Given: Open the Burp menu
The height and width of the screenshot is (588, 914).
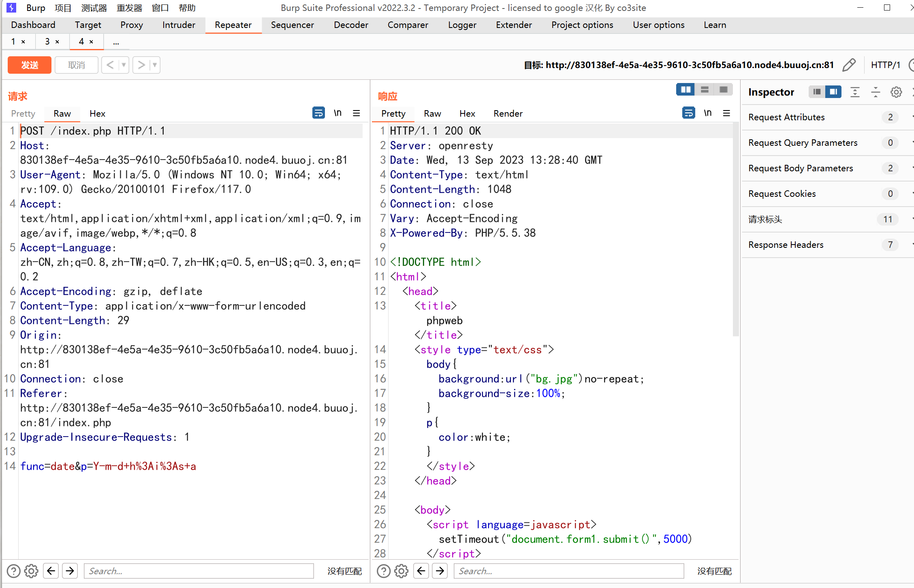Looking at the screenshot, I should coord(36,8).
